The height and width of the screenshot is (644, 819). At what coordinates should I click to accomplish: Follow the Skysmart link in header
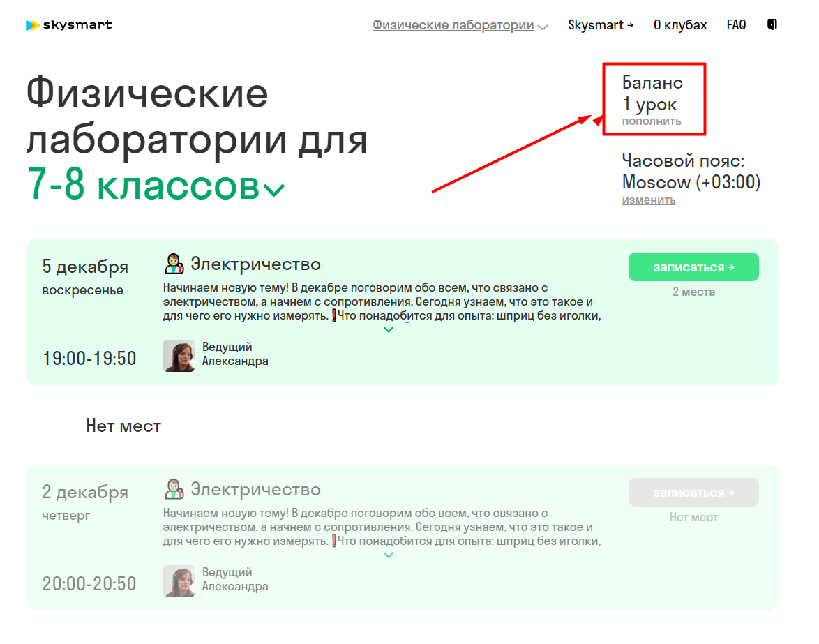[x=601, y=25]
